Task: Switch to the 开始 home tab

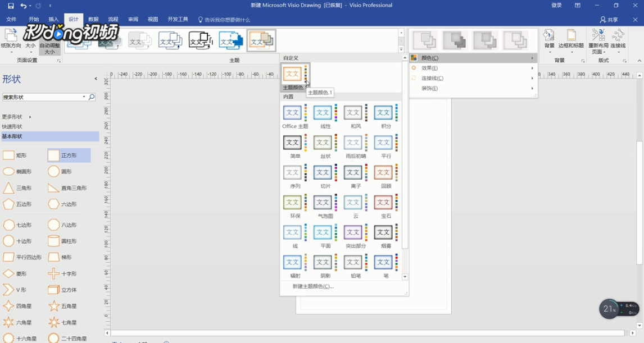Action: pyautogui.click(x=34, y=19)
